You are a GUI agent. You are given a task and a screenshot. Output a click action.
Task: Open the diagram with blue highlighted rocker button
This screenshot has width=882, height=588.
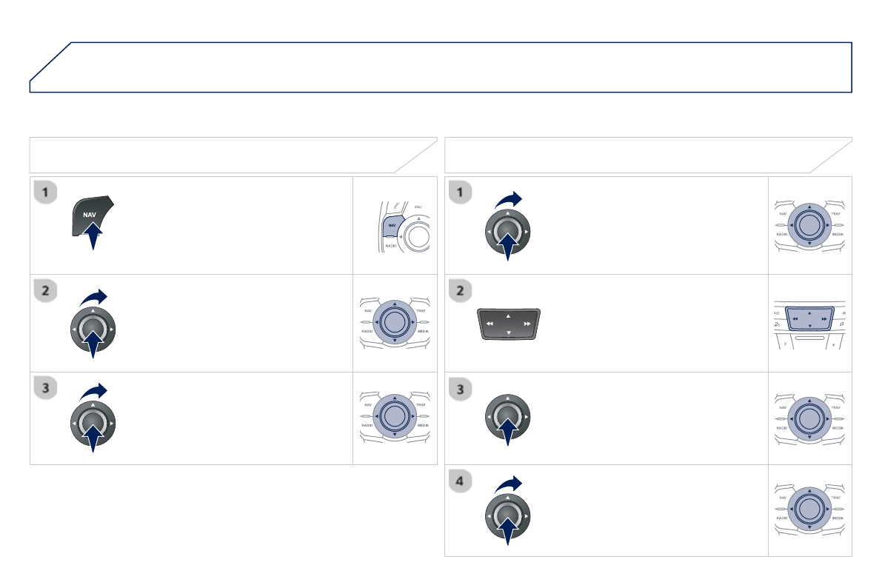[x=809, y=323]
